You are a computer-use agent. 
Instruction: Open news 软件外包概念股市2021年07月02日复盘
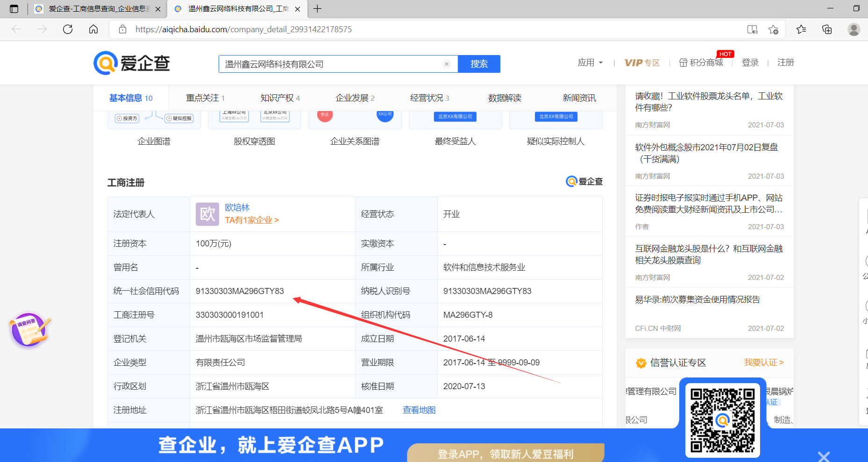(706, 153)
